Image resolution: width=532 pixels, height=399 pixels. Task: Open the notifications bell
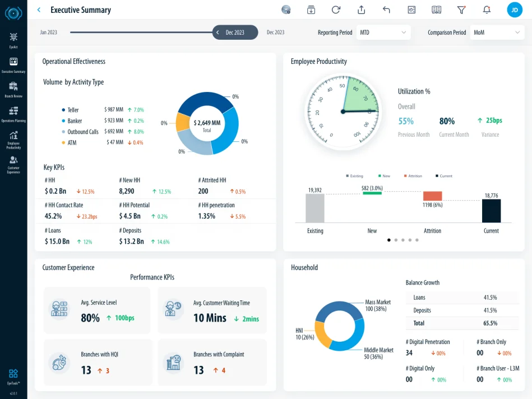pyautogui.click(x=487, y=10)
